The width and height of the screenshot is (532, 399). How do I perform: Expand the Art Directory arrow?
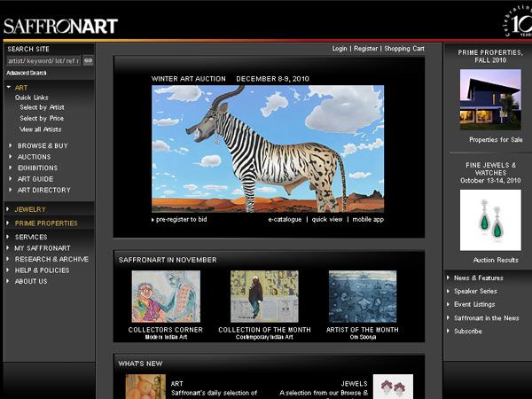[10, 190]
